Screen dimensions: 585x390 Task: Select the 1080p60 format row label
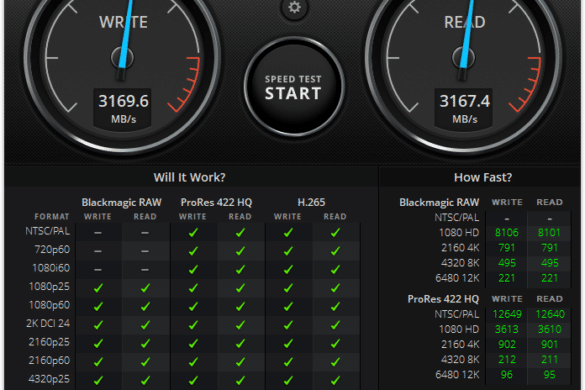(x=49, y=305)
